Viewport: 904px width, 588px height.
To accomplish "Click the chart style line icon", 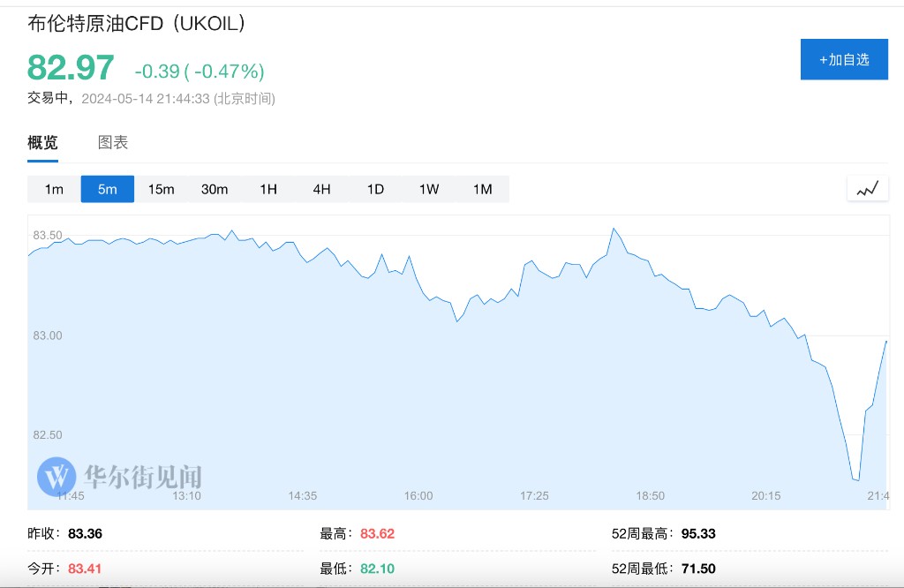I will click(867, 188).
